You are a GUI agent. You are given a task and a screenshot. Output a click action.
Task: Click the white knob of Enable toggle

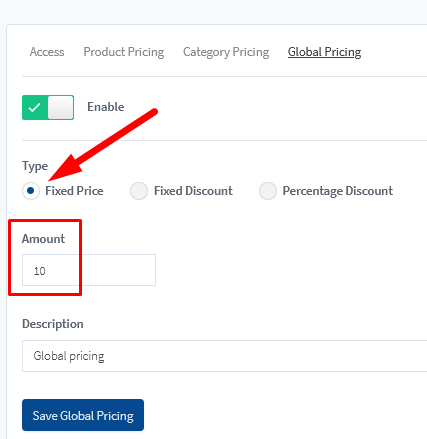click(60, 107)
